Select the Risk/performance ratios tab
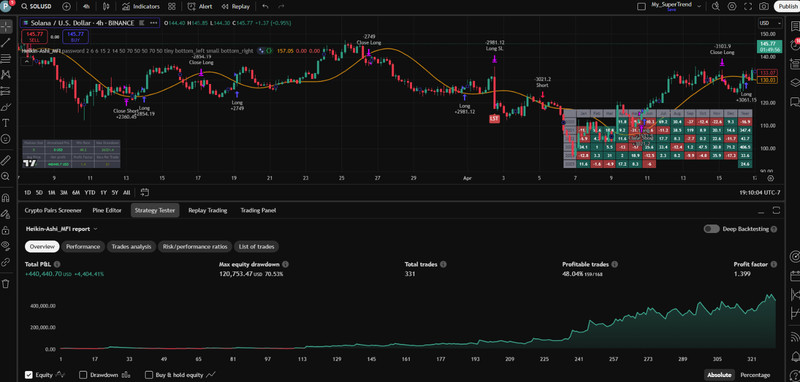The width and height of the screenshot is (800, 382). point(195,247)
